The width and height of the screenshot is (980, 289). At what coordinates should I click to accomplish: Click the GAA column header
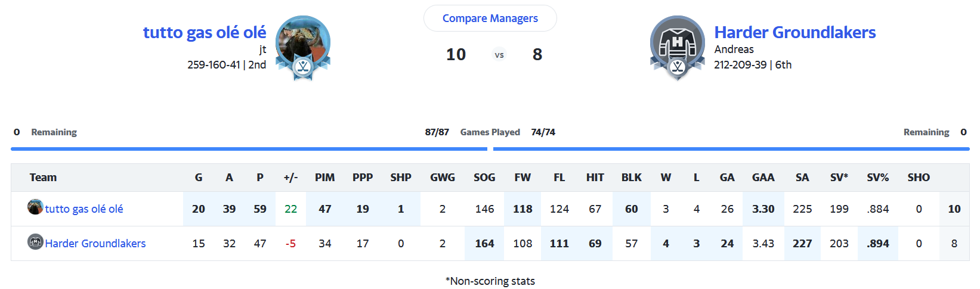(763, 178)
